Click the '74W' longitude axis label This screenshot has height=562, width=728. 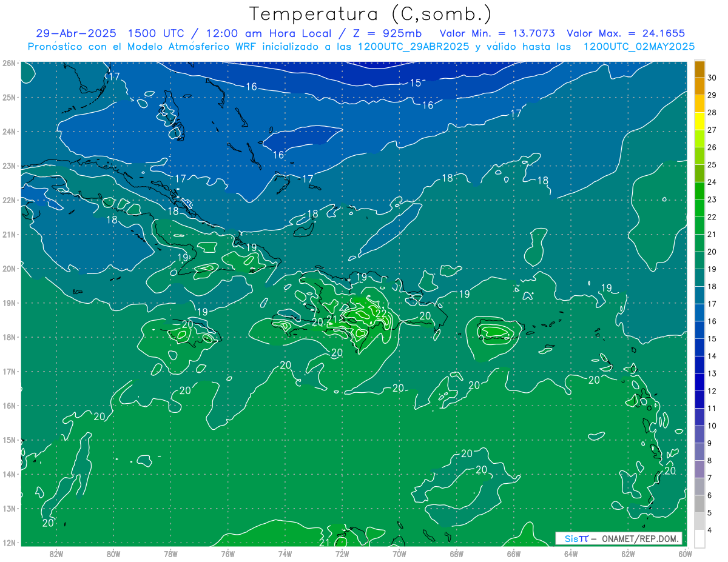click(x=285, y=554)
